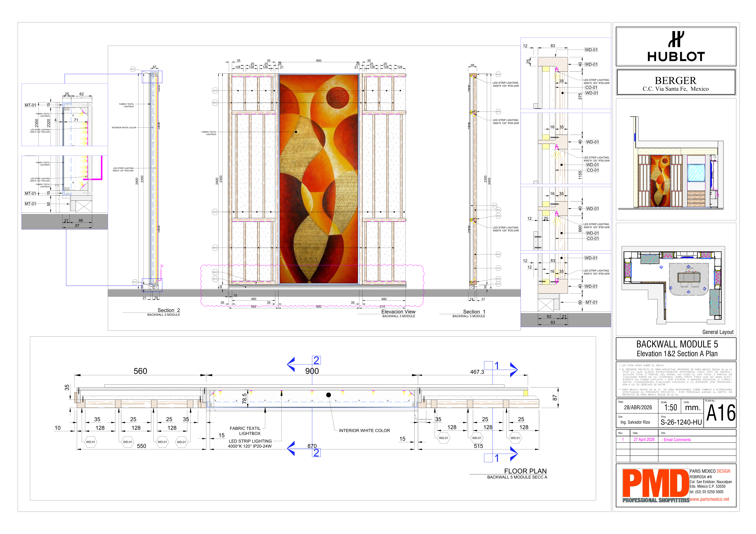The height and width of the screenshot is (534, 756).
Task: Click the "660" vertical dimension
Action: point(580,229)
